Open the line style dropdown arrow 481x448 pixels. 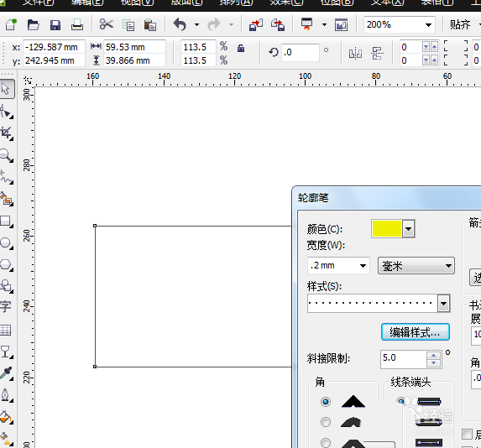[443, 304]
